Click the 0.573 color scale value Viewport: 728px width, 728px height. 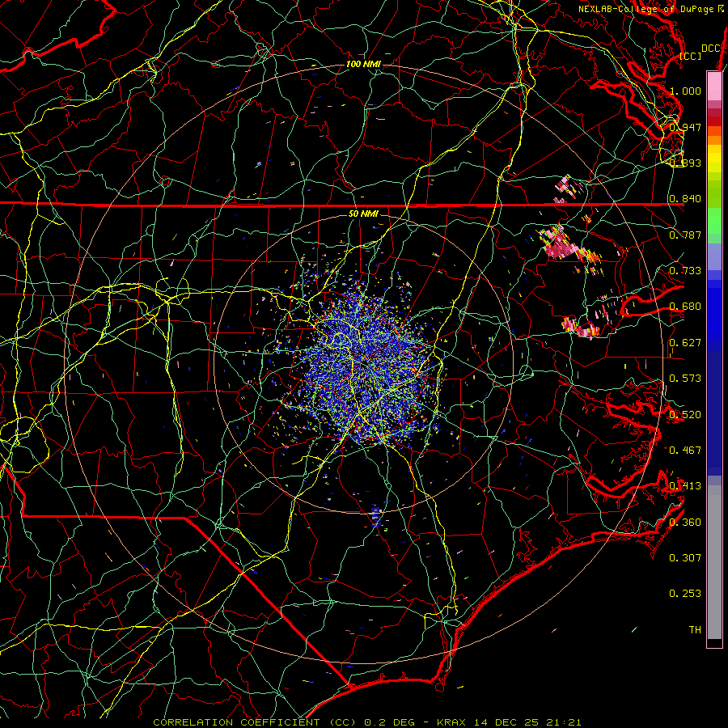coord(685,379)
